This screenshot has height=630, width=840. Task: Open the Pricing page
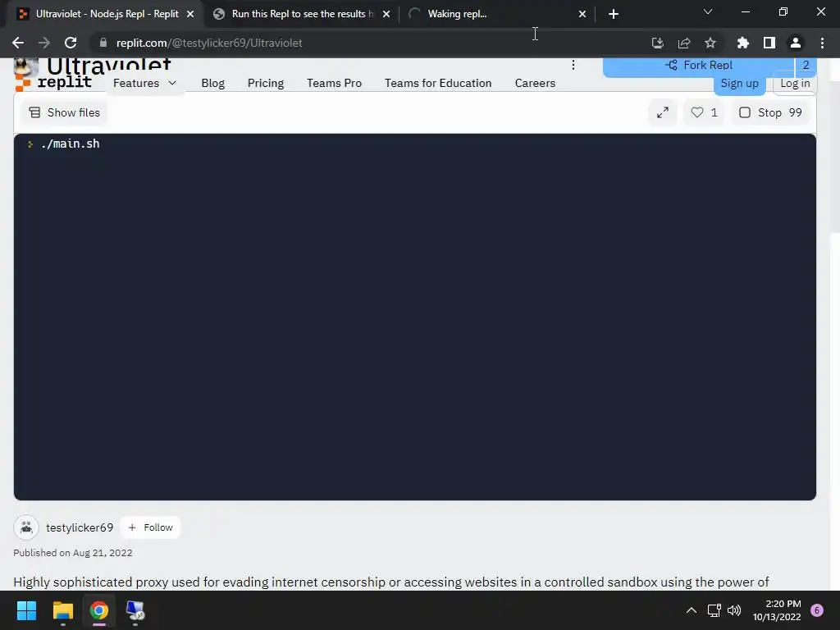pos(266,83)
